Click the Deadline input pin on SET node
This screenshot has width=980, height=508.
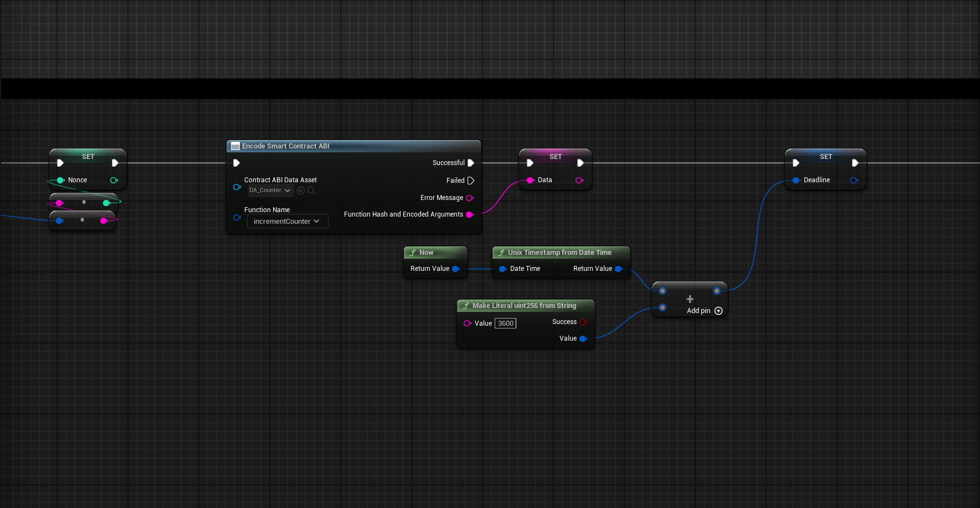point(796,180)
